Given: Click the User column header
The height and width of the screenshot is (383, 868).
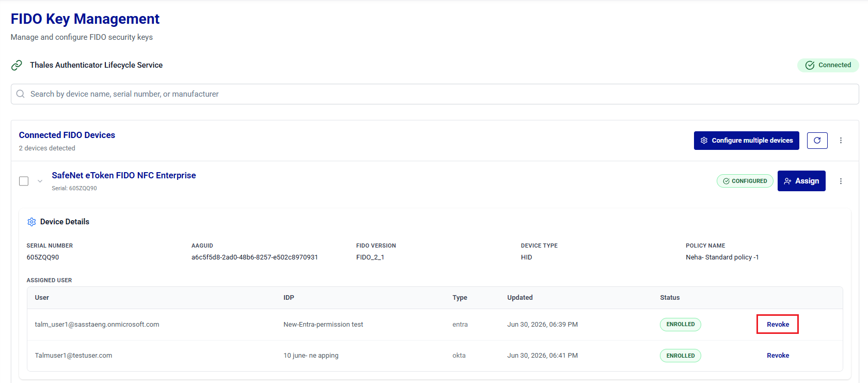Looking at the screenshot, I should 42,298.
